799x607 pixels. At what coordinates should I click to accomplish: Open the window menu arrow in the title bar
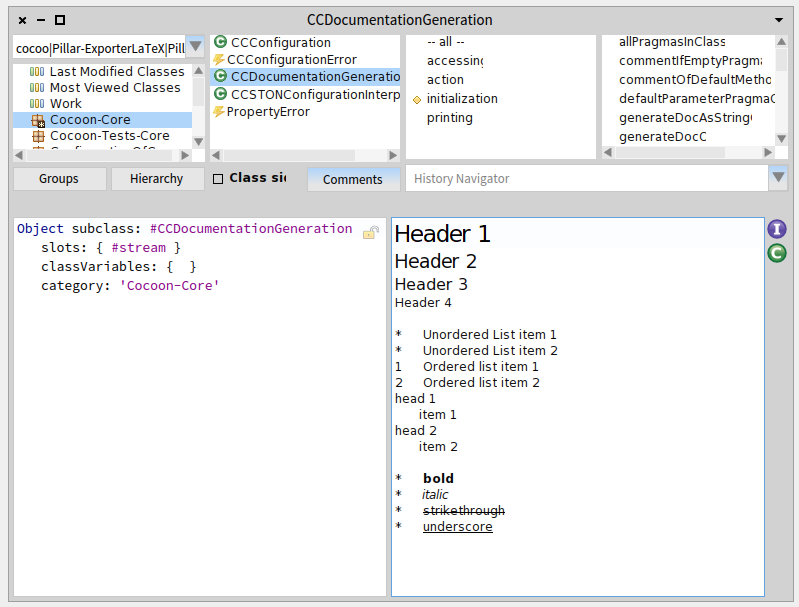click(x=779, y=20)
